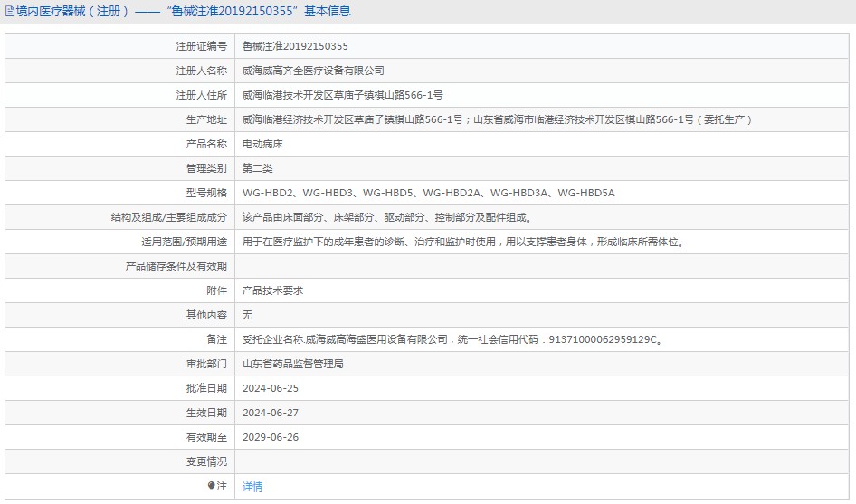The width and height of the screenshot is (856, 504).
Task: Click the 生效日期 row label
Action: pos(206,414)
